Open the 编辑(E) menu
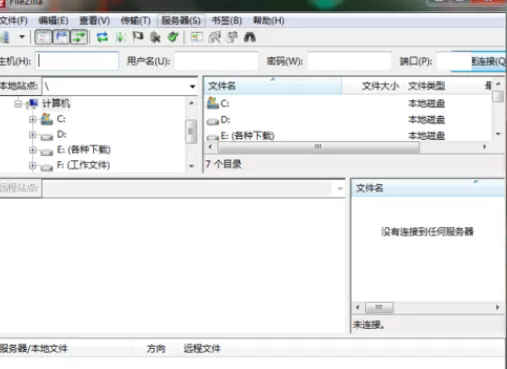The height and width of the screenshot is (369, 507). [53, 21]
